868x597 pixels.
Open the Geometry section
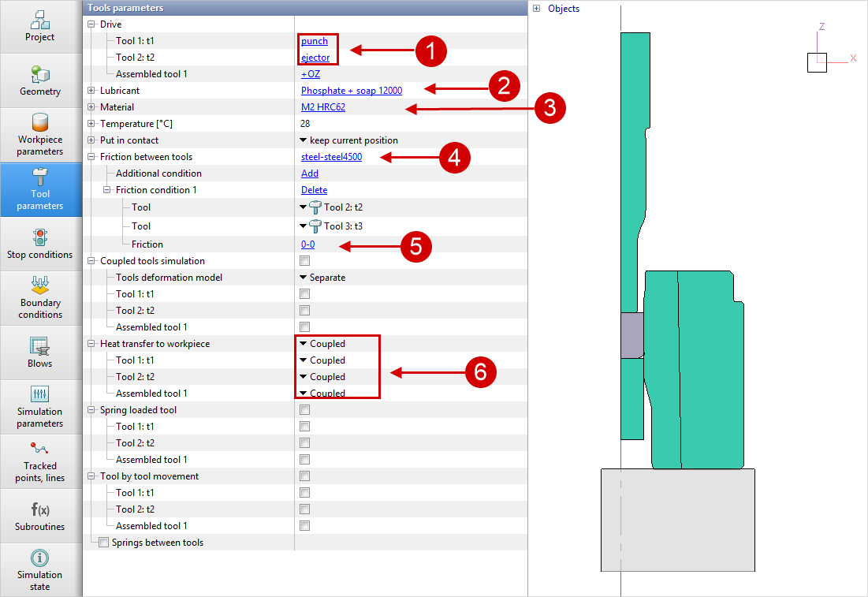[x=40, y=80]
